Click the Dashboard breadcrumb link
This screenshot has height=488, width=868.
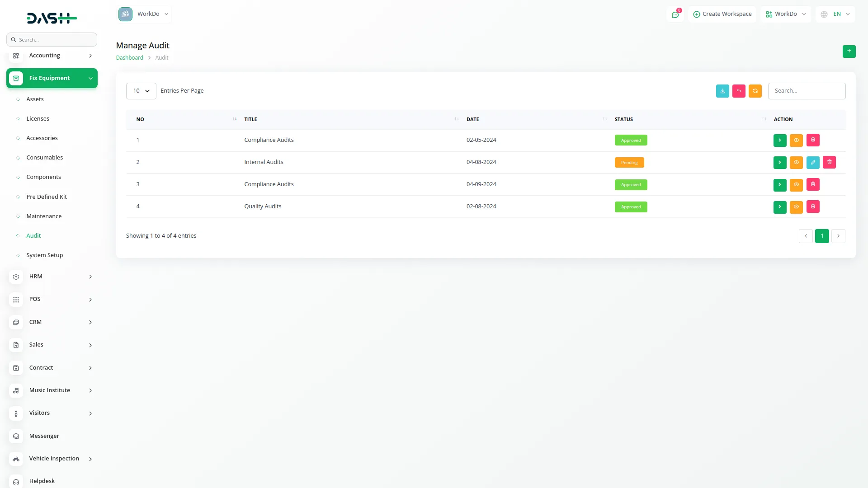129,57
